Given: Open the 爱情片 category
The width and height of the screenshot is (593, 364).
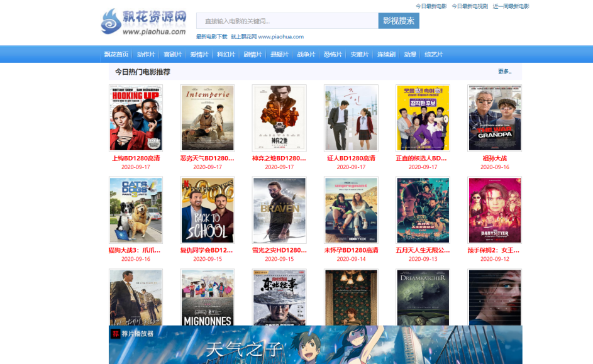Looking at the screenshot, I should click(199, 55).
